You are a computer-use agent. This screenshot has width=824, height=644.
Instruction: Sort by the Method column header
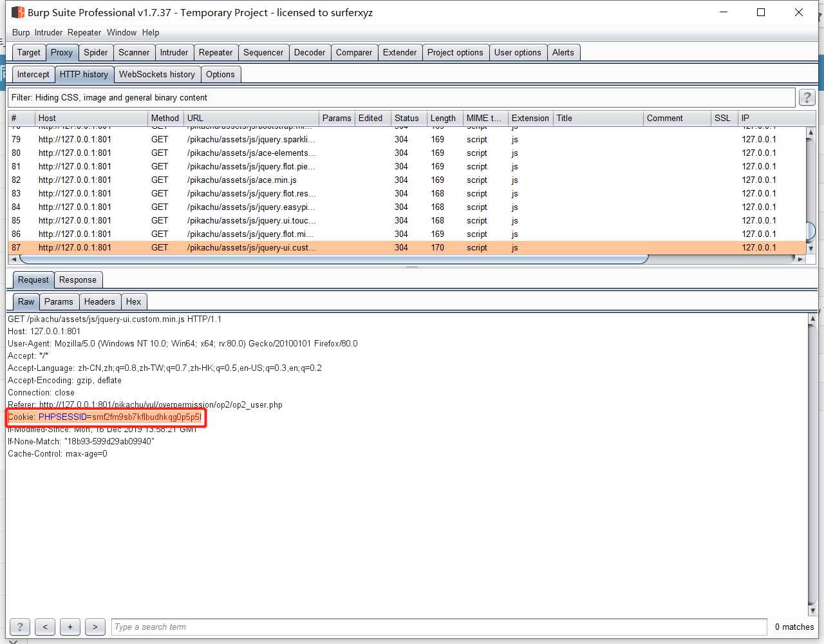point(165,118)
